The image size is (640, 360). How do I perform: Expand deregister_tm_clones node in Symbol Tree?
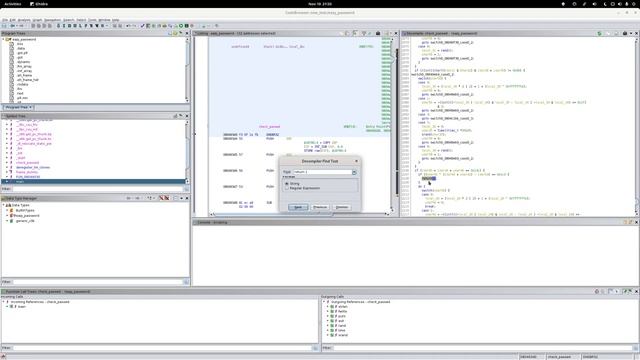(7, 167)
